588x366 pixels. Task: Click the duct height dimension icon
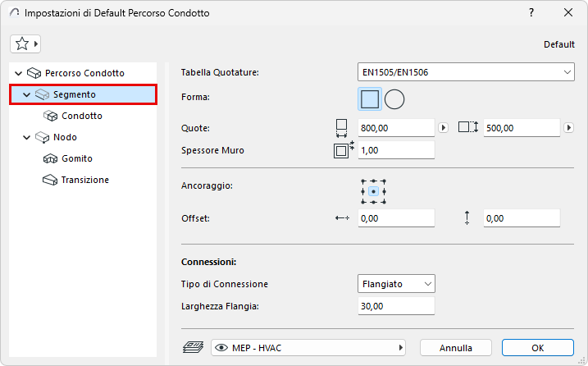[x=468, y=127]
